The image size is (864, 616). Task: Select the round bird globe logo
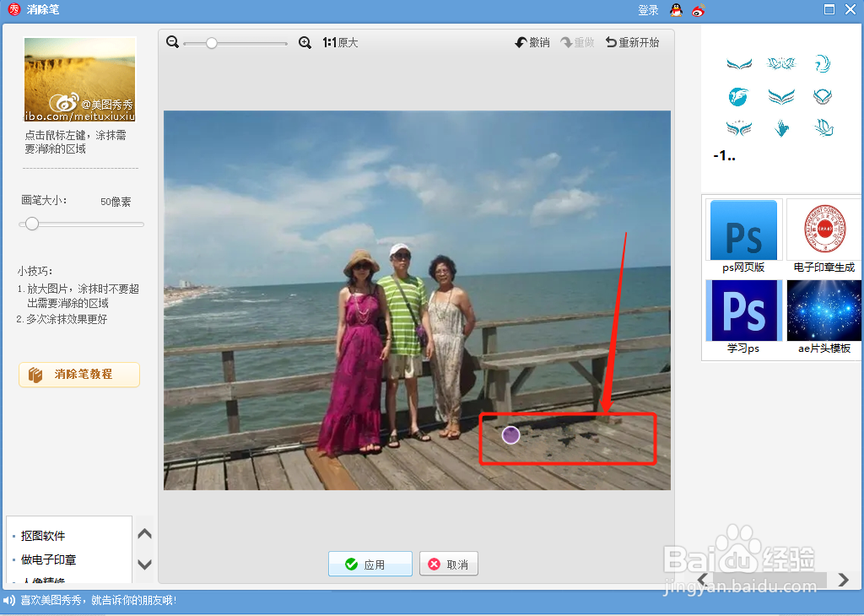[x=738, y=97]
